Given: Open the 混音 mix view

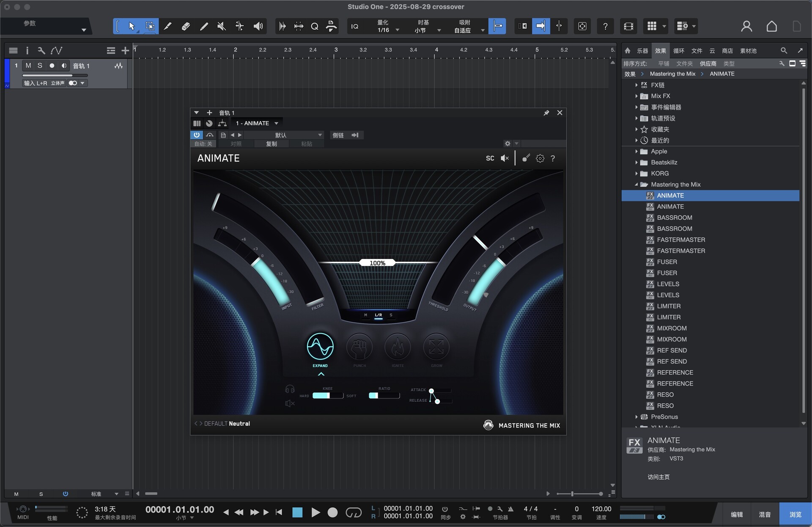Looking at the screenshot, I should click(765, 514).
